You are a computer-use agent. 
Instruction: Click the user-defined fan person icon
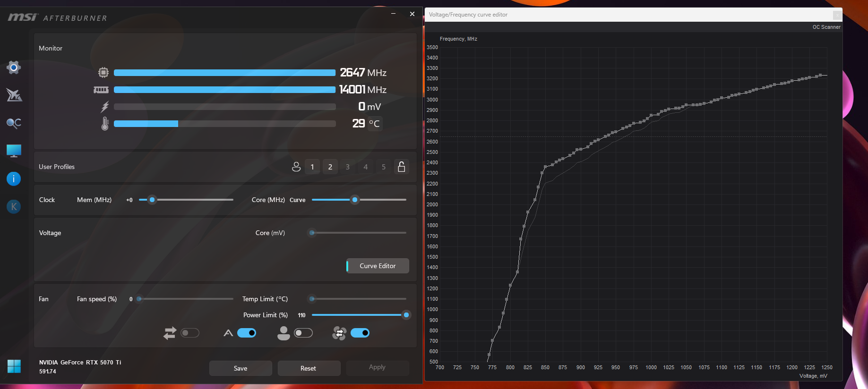(284, 333)
